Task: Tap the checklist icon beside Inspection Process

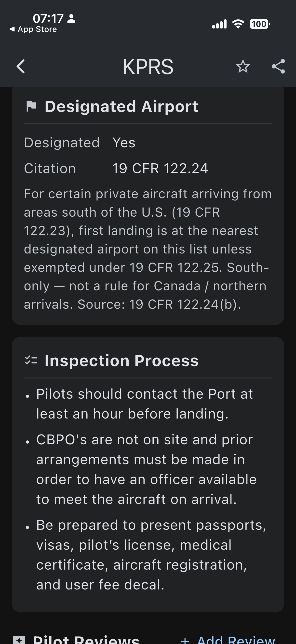Action: click(31, 361)
